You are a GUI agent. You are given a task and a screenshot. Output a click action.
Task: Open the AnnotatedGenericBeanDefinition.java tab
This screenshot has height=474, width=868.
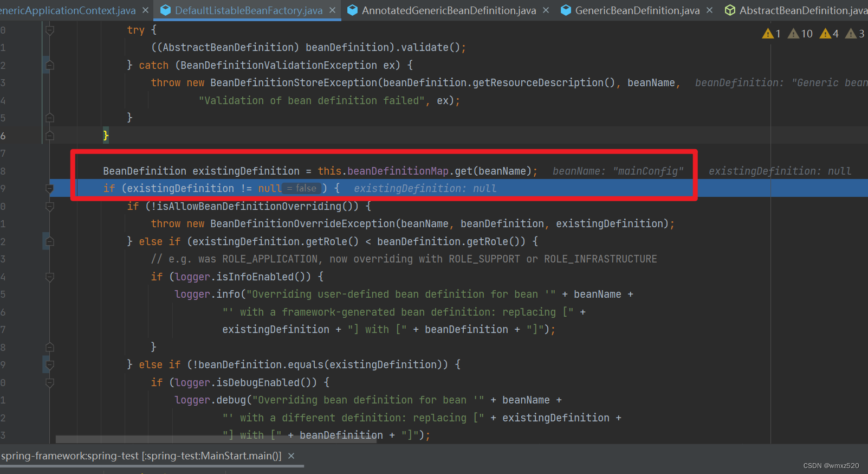point(449,10)
